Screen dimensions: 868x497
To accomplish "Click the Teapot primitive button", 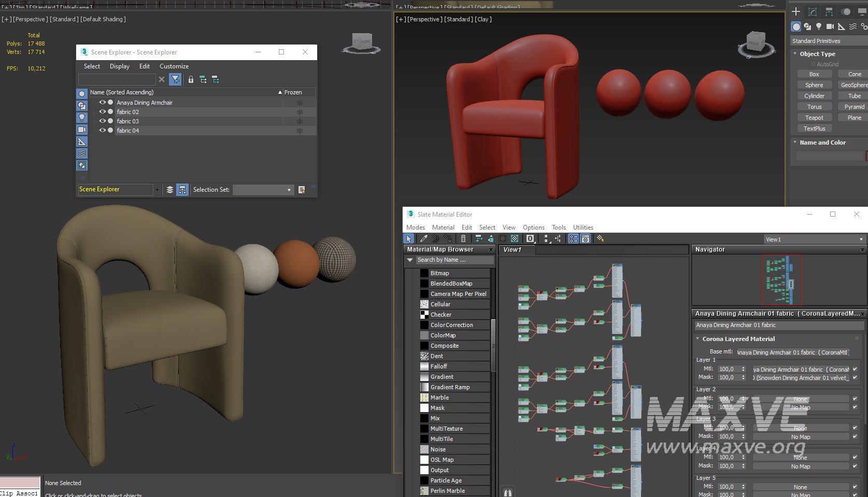I will 814,118.
